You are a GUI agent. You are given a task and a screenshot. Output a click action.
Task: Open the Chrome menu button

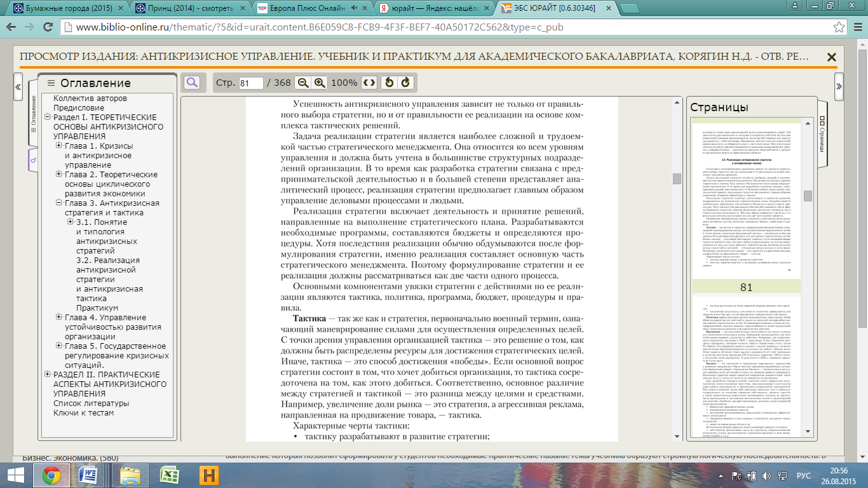point(857,28)
